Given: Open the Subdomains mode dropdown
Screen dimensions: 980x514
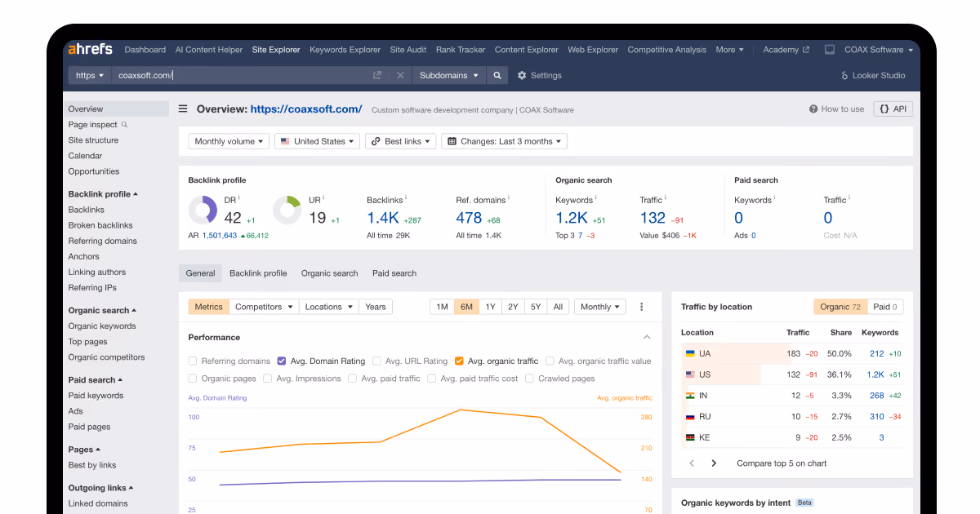Looking at the screenshot, I should pos(449,75).
